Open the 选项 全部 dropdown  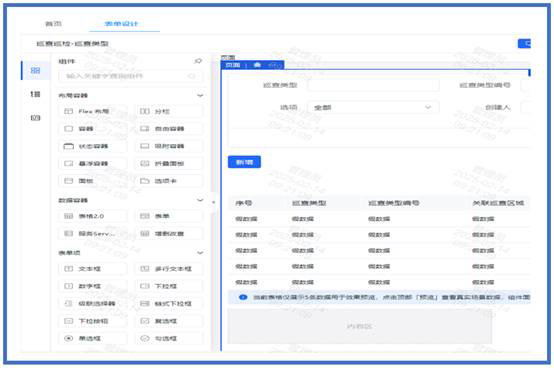click(x=373, y=107)
